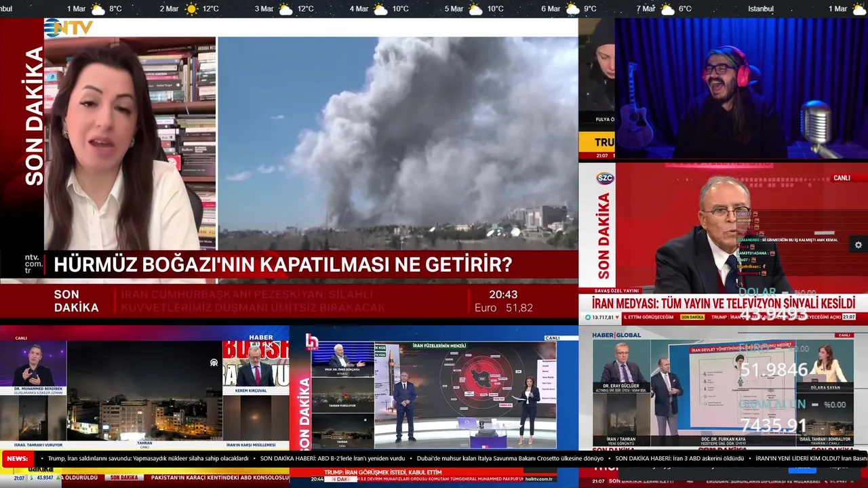Click the 'CANLI' badge on Sözcü stream

pos(842,178)
